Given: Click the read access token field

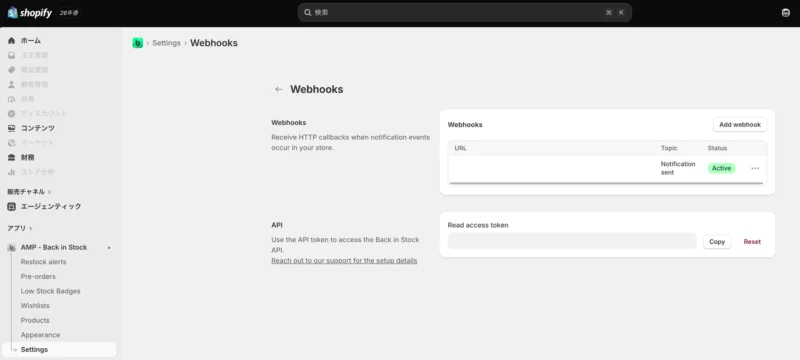Looking at the screenshot, I should coord(572,241).
